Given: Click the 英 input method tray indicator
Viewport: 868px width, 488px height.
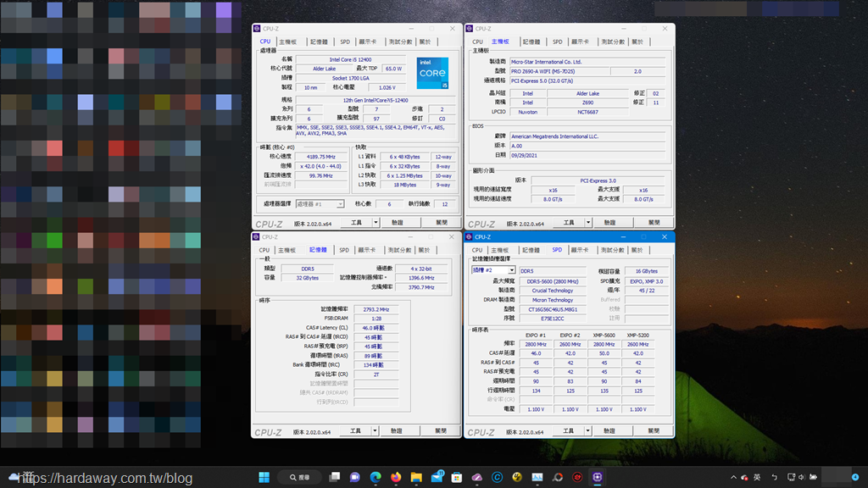Looking at the screenshot, I should [757, 477].
